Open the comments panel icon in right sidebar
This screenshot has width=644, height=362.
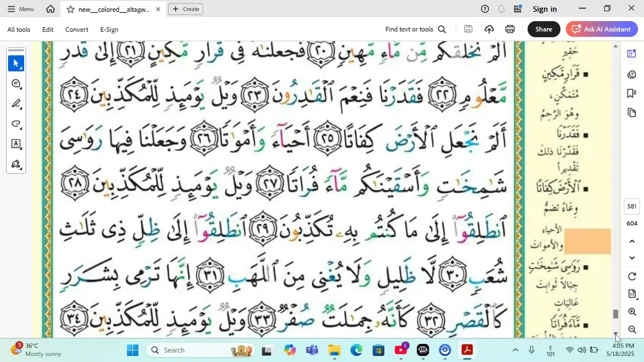click(632, 74)
